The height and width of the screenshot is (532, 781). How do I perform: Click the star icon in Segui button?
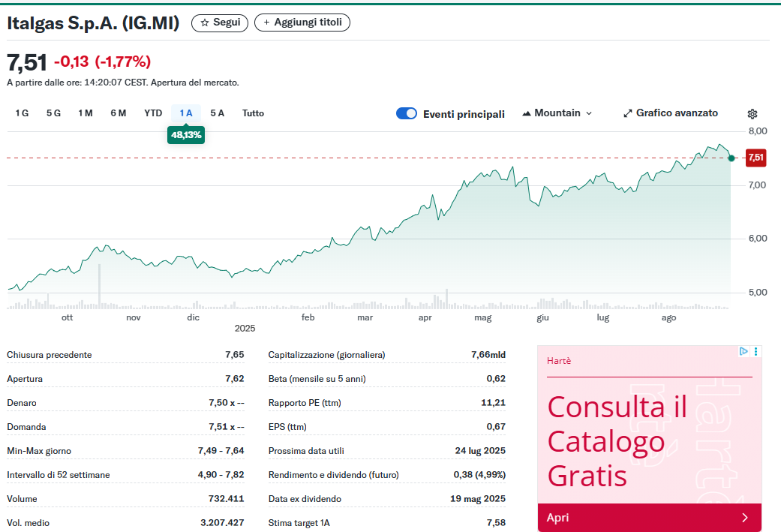(x=204, y=23)
